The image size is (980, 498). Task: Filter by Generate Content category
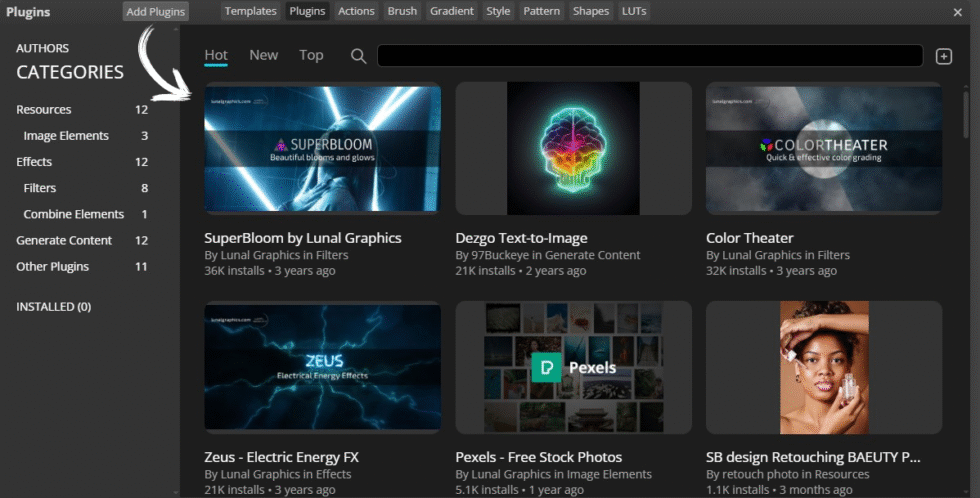click(x=64, y=241)
